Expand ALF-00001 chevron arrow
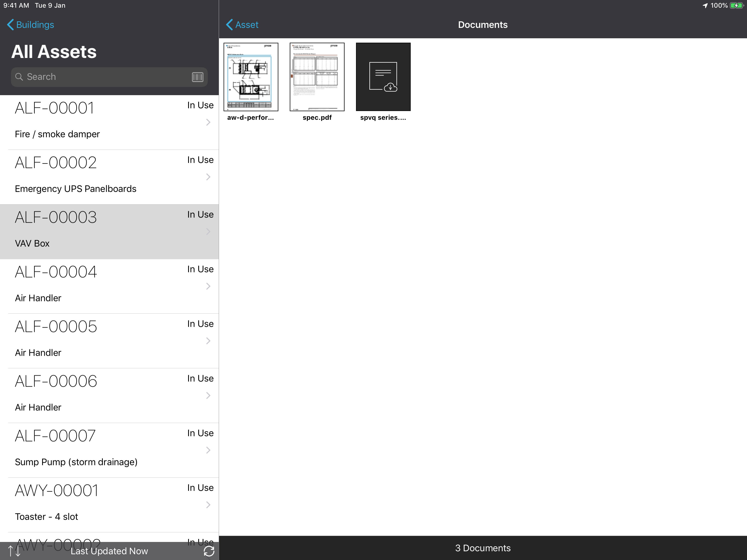This screenshot has height=560, width=747. click(x=208, y=122)
